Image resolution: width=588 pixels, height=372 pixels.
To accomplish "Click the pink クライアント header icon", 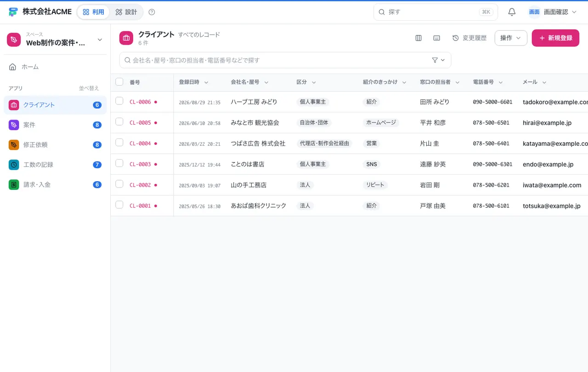I will (x=126, y=38).
